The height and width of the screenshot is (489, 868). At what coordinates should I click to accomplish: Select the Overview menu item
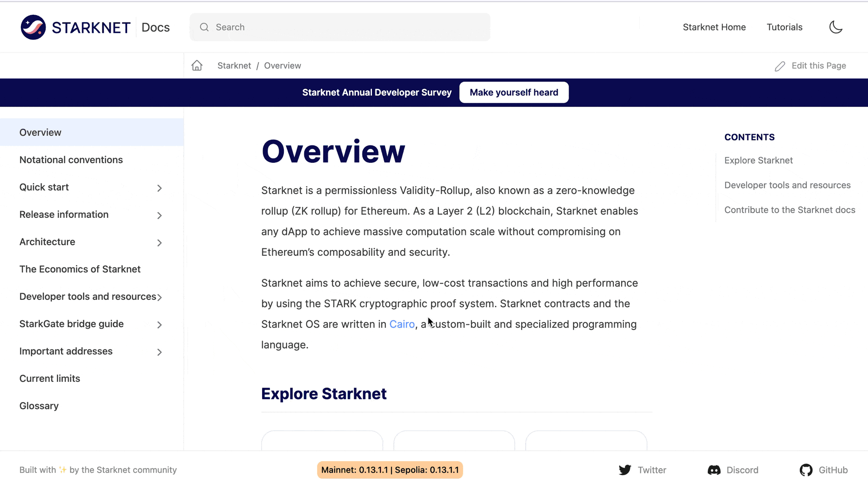tap(40, 132)
